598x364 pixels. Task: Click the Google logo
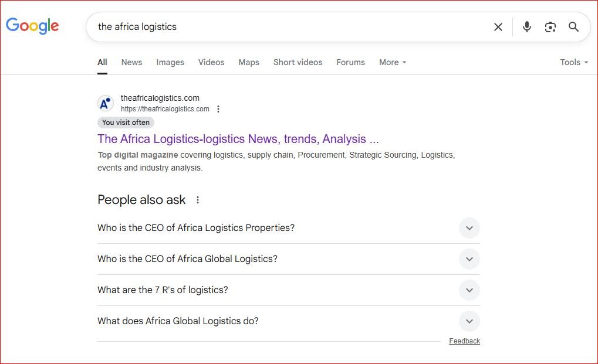pos(32,26)
